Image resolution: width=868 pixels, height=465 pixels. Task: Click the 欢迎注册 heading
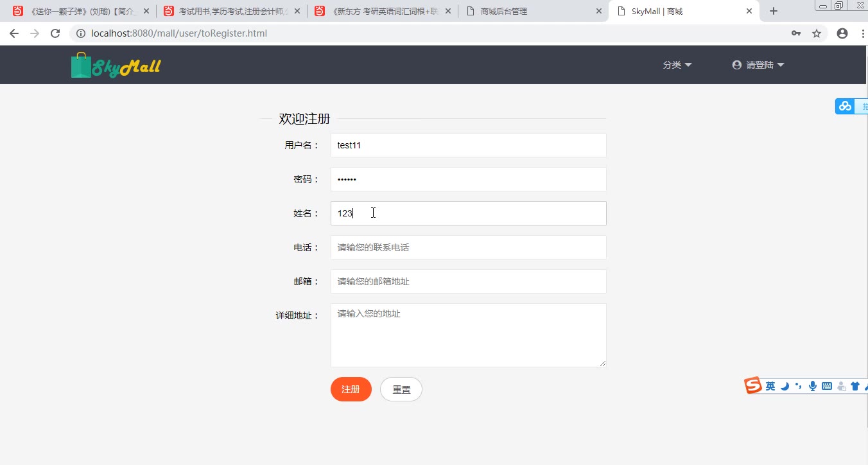coord(304,119)
